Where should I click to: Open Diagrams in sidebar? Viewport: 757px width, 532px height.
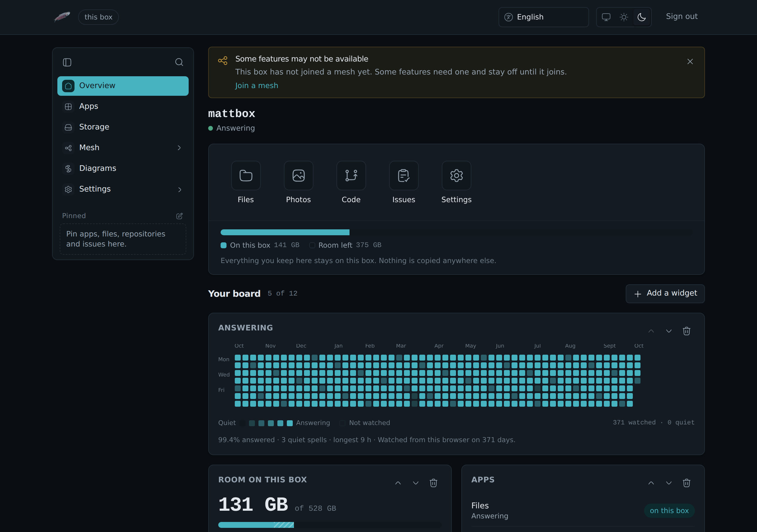123,168
